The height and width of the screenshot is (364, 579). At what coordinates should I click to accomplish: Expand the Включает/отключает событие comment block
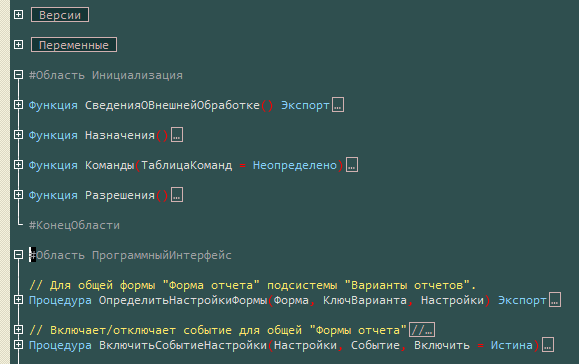coord(18,330)
